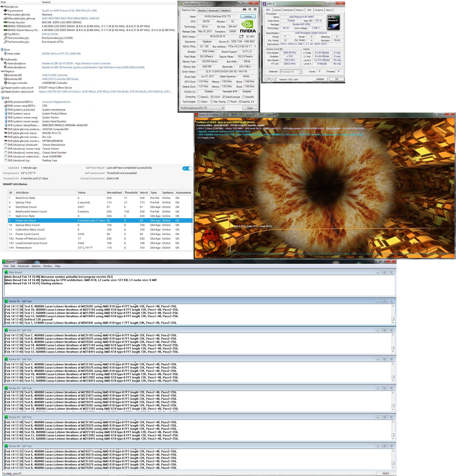Click the BIOS export share icon in GPU-Z
The width and height of the screenshot is (456, 476).
(241, 36)
